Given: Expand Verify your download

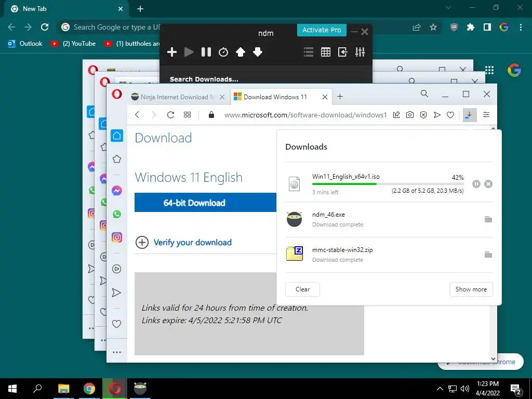Looking at the screenshot, I should tap(183, 243).
